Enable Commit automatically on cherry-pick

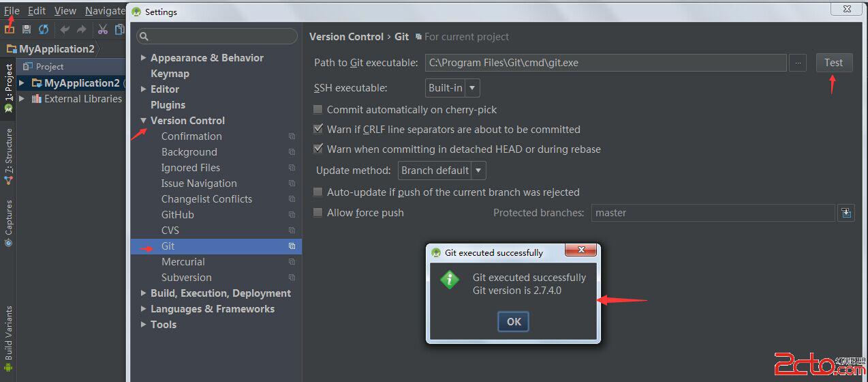[317, 110]
